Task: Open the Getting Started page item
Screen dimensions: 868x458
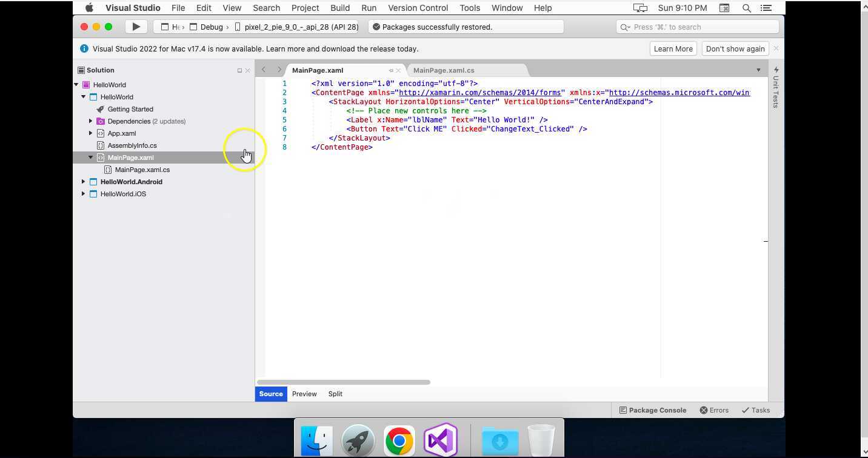Action: tap(130, 109)
